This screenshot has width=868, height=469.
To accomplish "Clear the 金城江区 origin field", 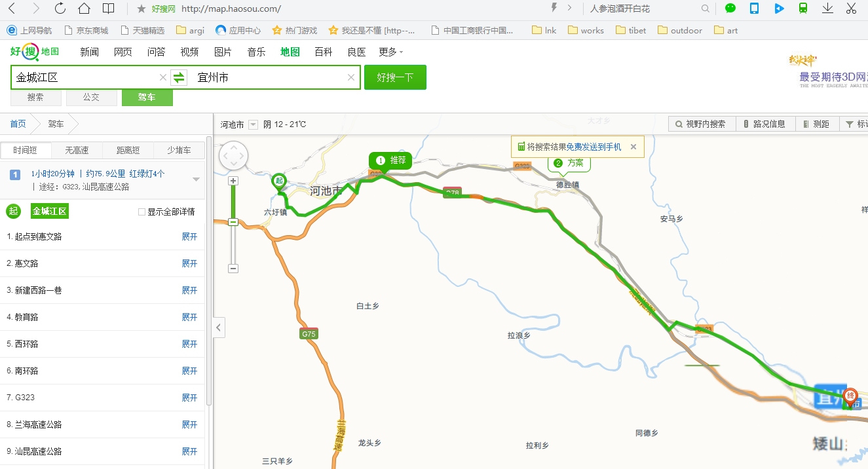I will (163, 77).
